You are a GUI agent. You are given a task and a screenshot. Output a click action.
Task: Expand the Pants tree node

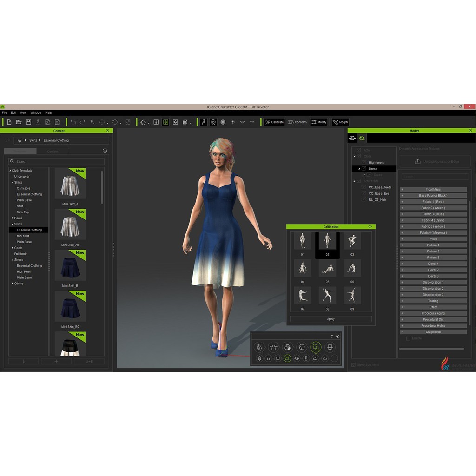(x=12, y=218)
